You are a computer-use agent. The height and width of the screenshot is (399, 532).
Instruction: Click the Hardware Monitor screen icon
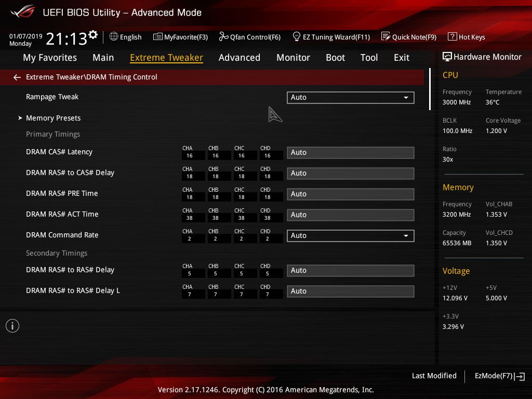coord(447,57)
